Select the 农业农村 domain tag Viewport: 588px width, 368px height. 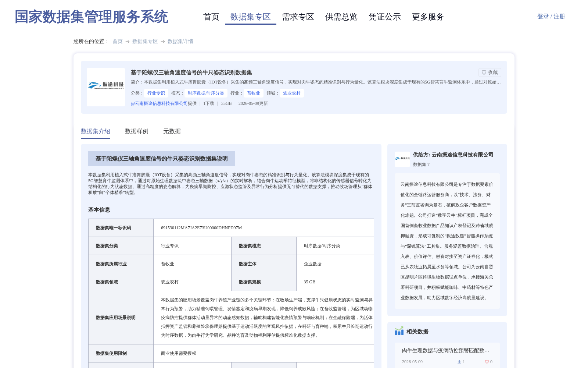click(292, 93)
